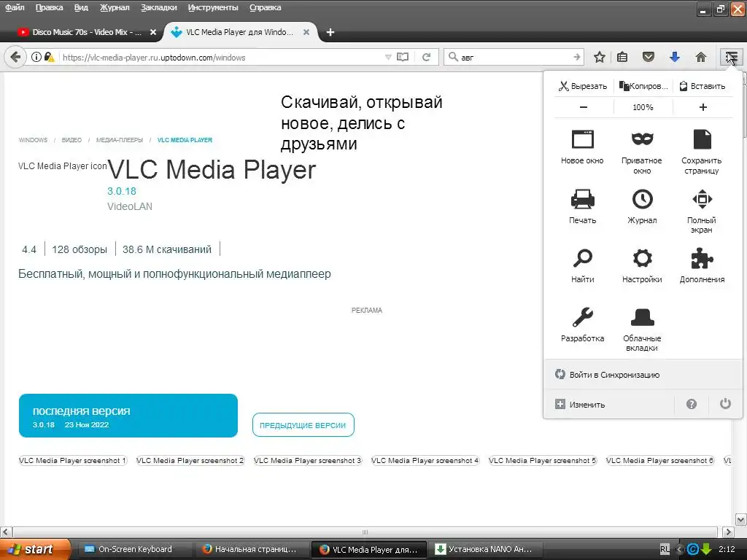This screenshot has height=560, width=747.
Task: Click Cut (Вырезать) in menu panel
Action: click(x=583, y=86)
